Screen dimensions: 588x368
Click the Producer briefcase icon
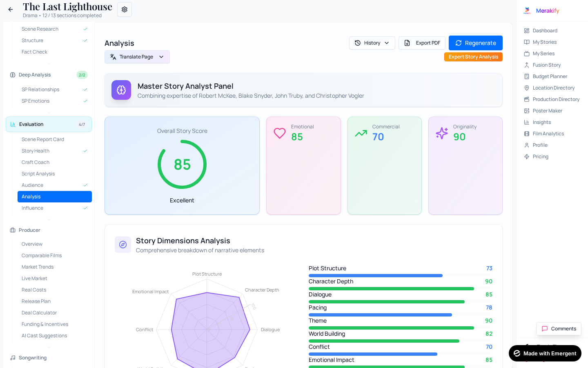tap(13, 230)
